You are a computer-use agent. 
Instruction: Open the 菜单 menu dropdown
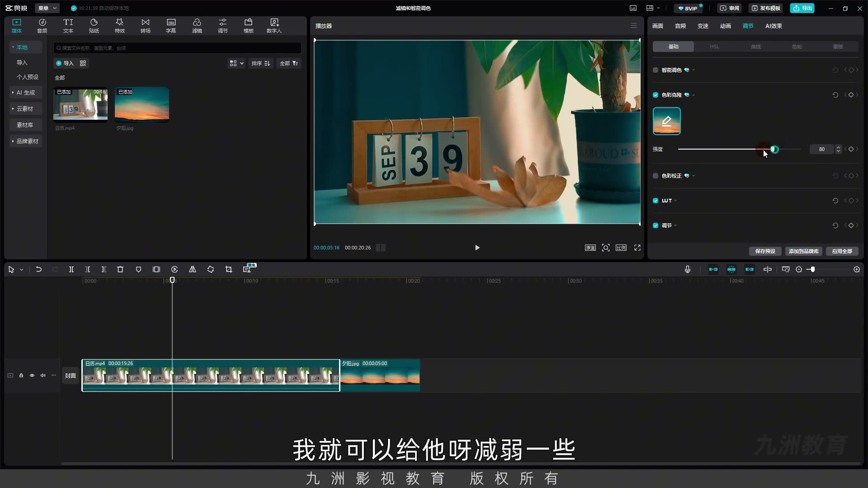pos(47,8)
